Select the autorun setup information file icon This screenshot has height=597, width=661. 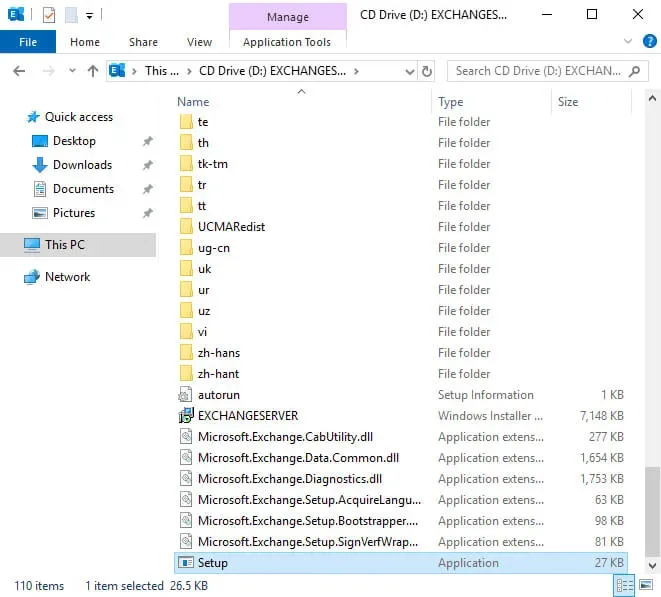[x=185, y=395]
